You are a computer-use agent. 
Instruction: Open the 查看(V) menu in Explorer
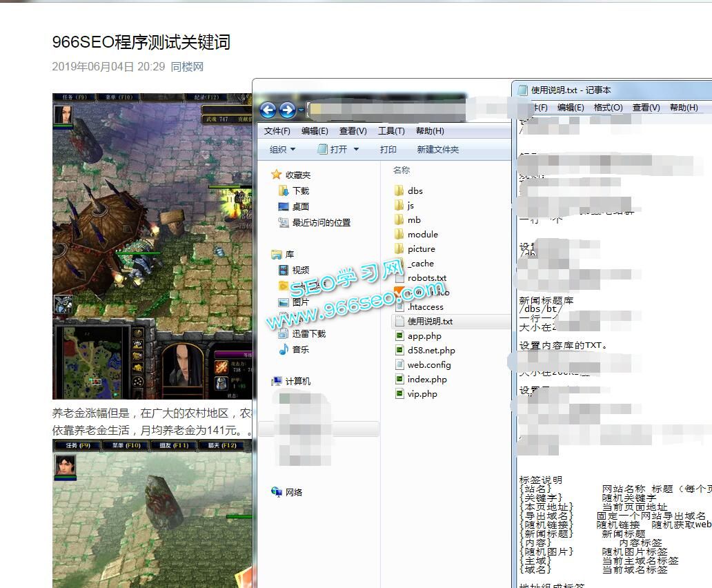353,130
